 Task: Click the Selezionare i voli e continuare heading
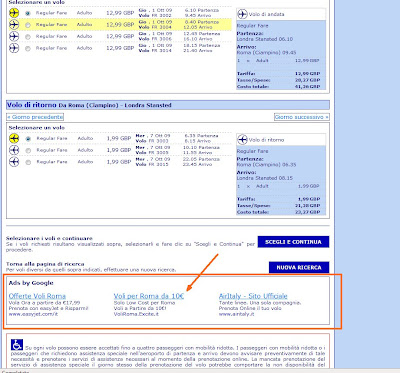click(49, 238)
